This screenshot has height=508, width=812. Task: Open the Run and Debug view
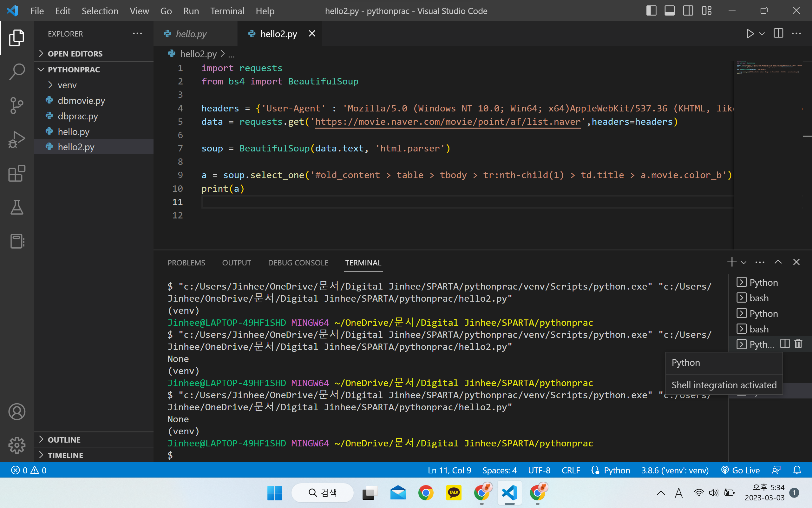click(17, 139)
